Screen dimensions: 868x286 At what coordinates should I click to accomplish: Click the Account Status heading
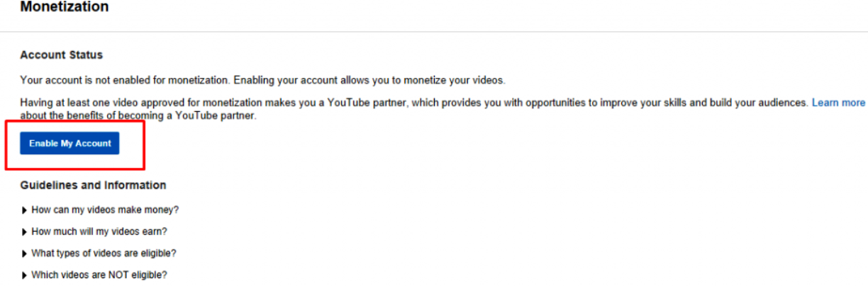[x=61, y=55]
